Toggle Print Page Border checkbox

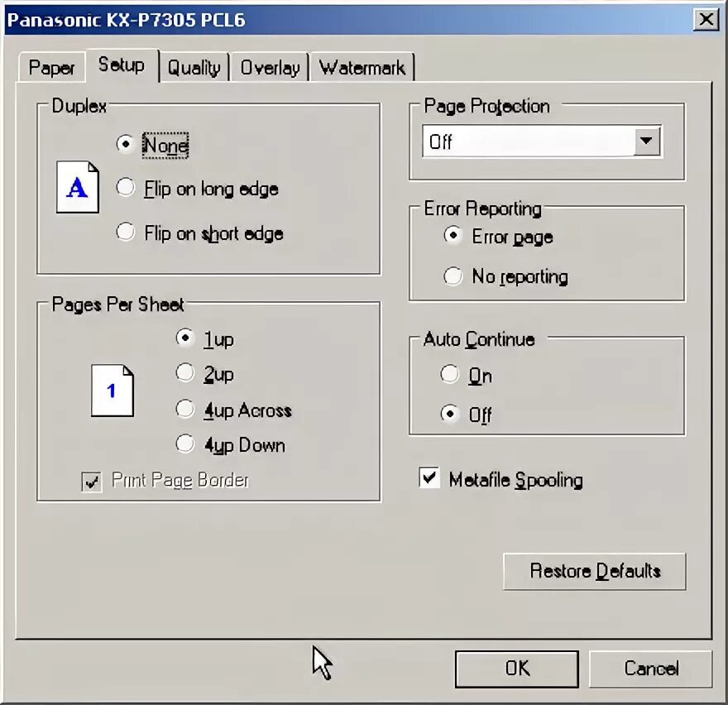[92, 482]
